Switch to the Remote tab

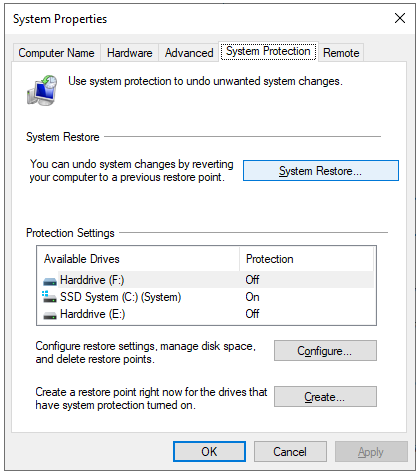341,53
